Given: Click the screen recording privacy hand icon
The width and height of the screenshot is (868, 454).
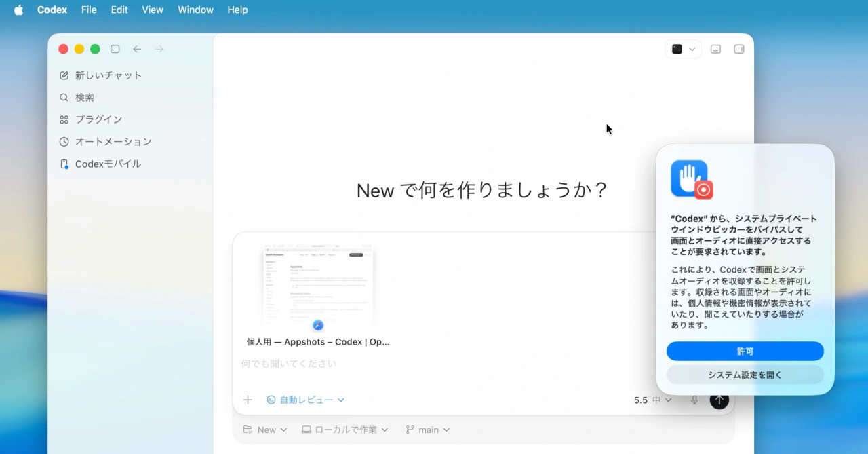Looking at the screenshot, I should [x=691, y=180].
